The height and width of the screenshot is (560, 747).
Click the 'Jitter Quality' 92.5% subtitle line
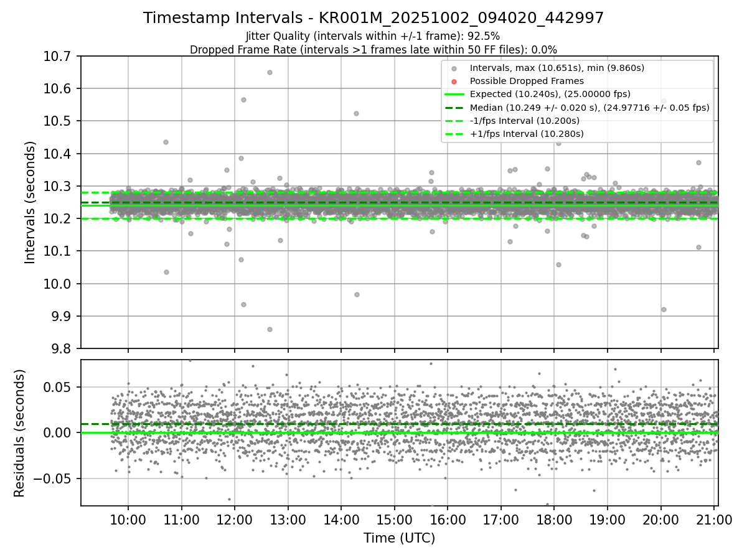pos(374,36)
